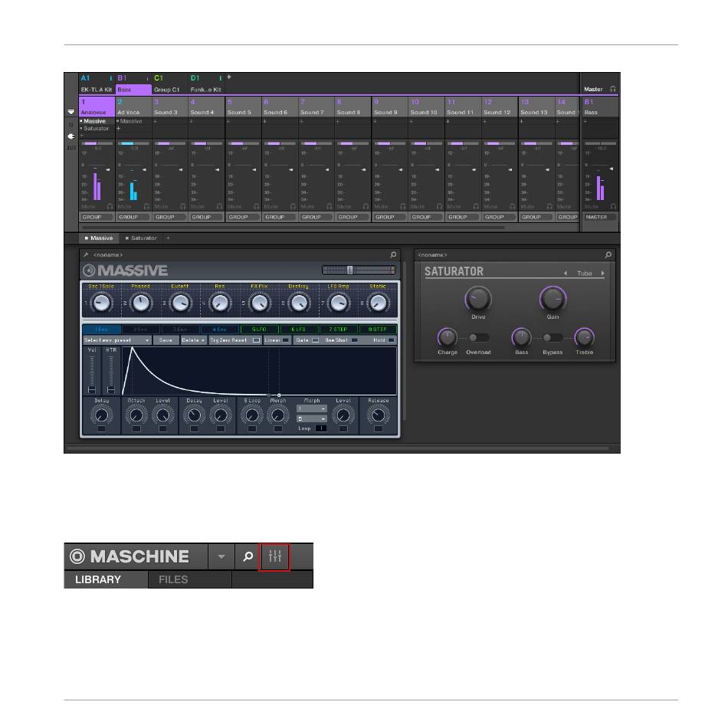Toggle the Gate checkbox in Massive
The height and width of the screenshot is (728, 728).
click(315, 340)
